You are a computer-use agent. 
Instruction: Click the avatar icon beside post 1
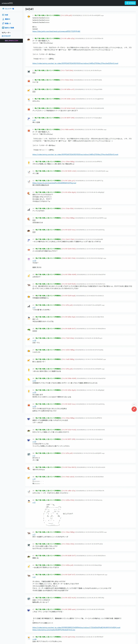pyautogui.click(x=29, y=17)
